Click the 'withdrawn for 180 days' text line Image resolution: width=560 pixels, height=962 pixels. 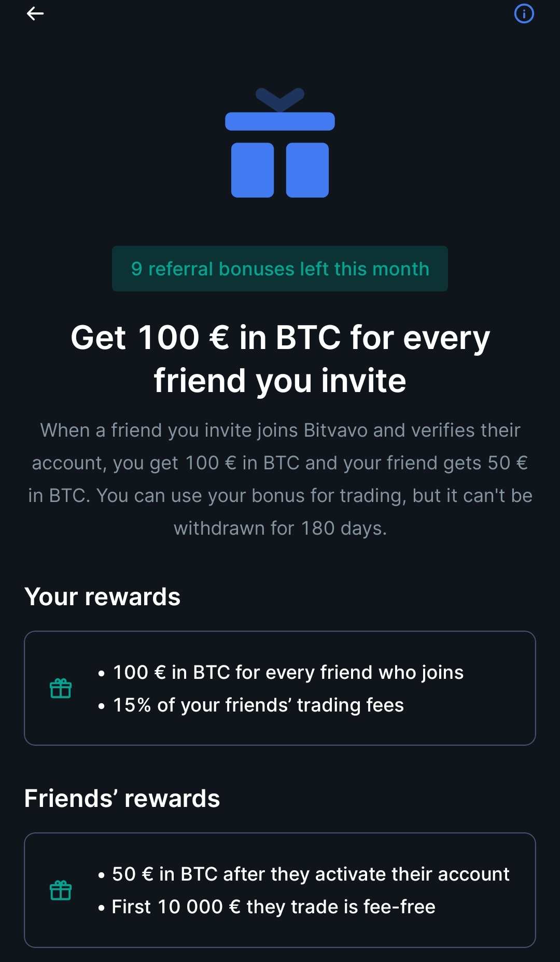280,528
